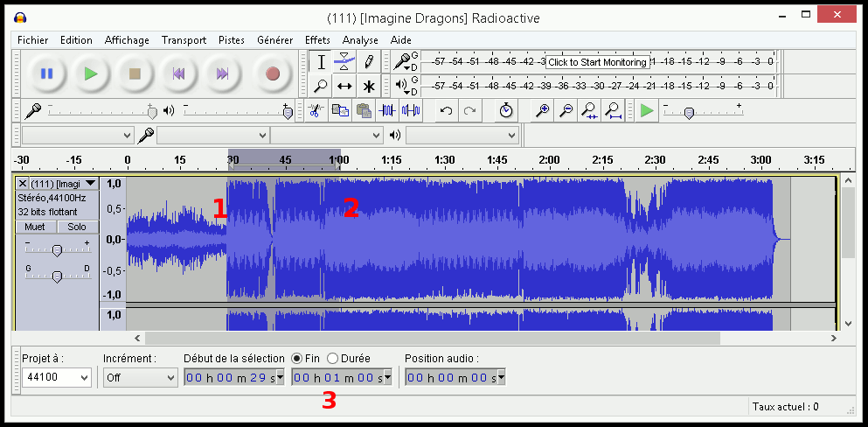This screenshot has height=427, width=868.
Task: Skip to start of track
Action: [178, 73]
